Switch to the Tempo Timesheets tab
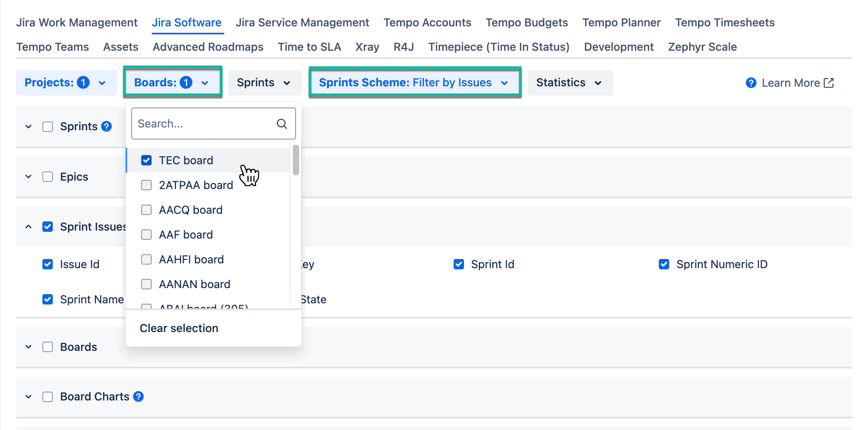 coord(724,22)
